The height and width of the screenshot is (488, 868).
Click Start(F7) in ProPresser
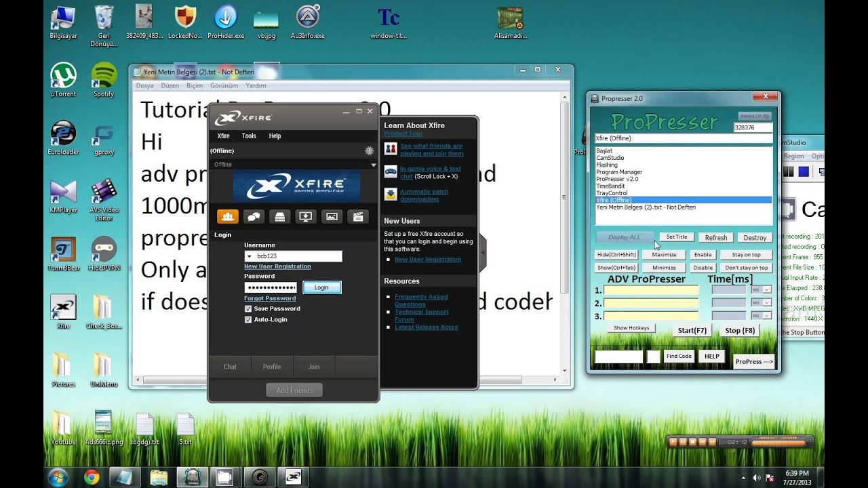coord(692,331)
